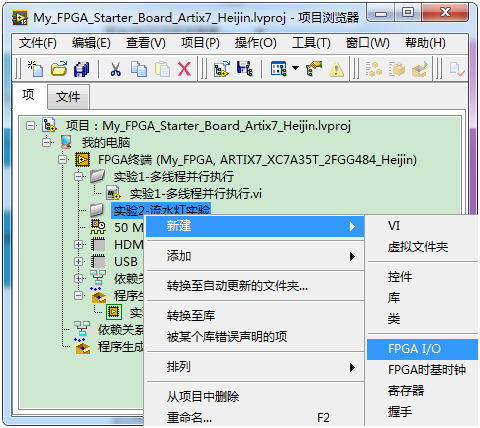Open the 工具(T) menu
Screen dimensions: 480x428
[311, 43]
